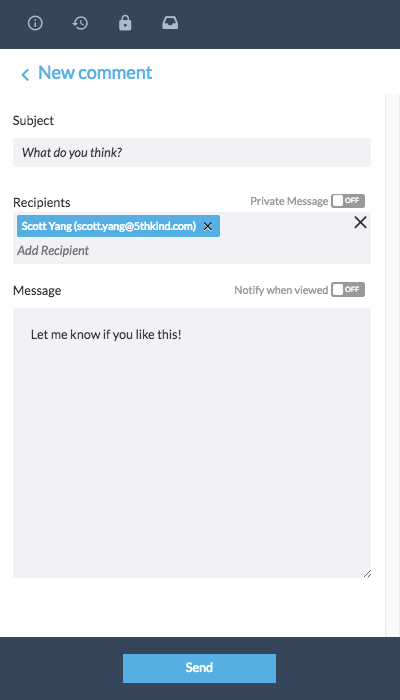Open the info icon in top bar
The height and width of the screenshot is (700, 400).
(35, 23)
